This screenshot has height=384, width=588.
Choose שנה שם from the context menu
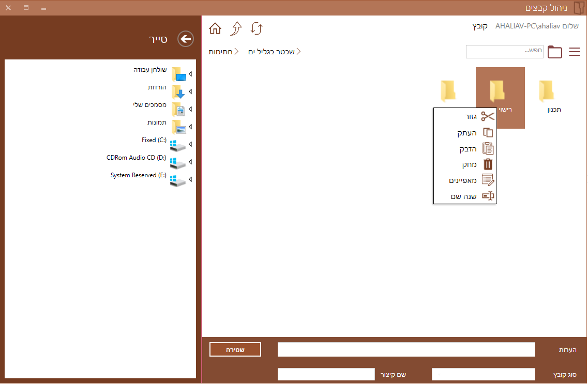465,196
